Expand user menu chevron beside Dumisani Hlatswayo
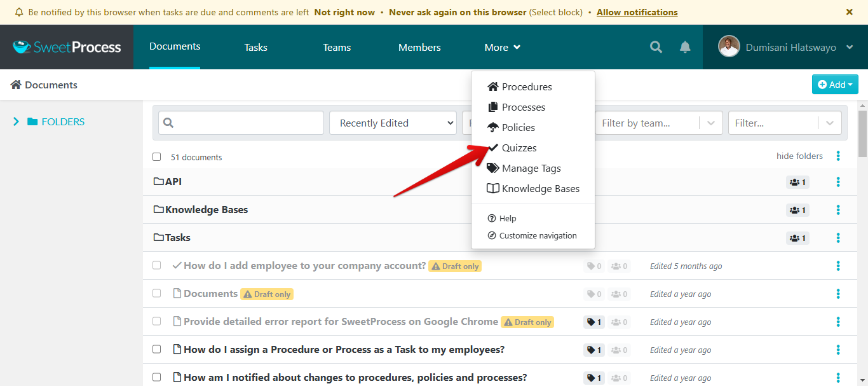The width and height of the screenshot is (868, 386). click(x=850, y=47)
